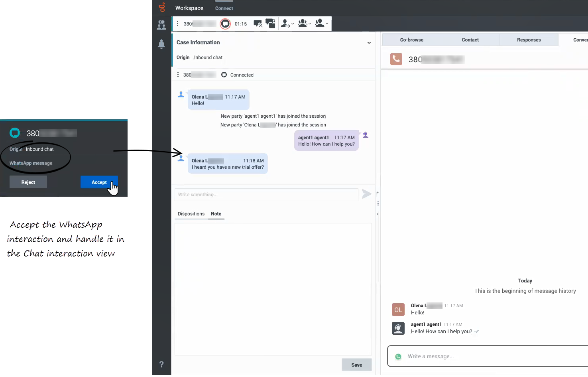Screen dimensions: 588x377
Task: Click the help question mark icon
Action: click(x=161, y=364)
